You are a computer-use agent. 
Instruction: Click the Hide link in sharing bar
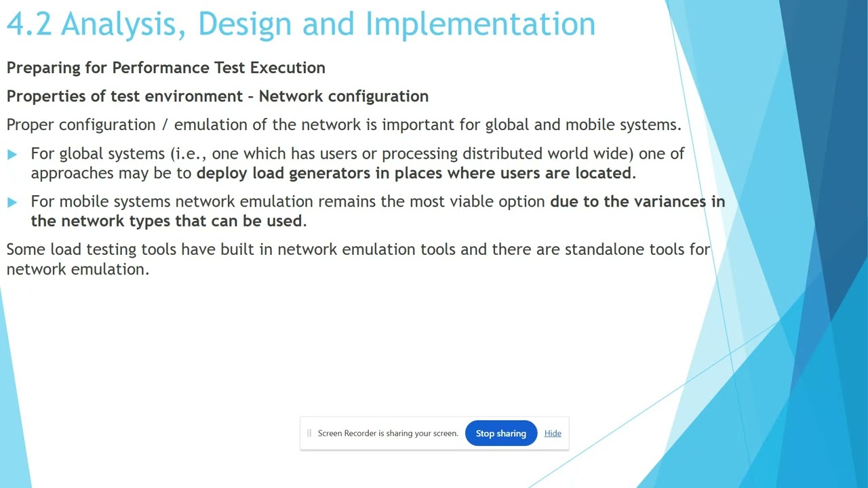click(x=553, y=433)
